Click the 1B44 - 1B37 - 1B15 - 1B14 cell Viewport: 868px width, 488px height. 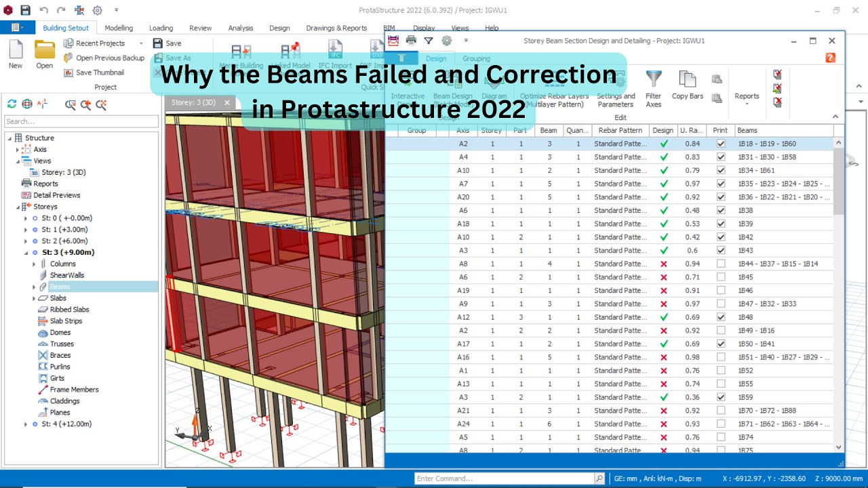click(x=784, y=264)
